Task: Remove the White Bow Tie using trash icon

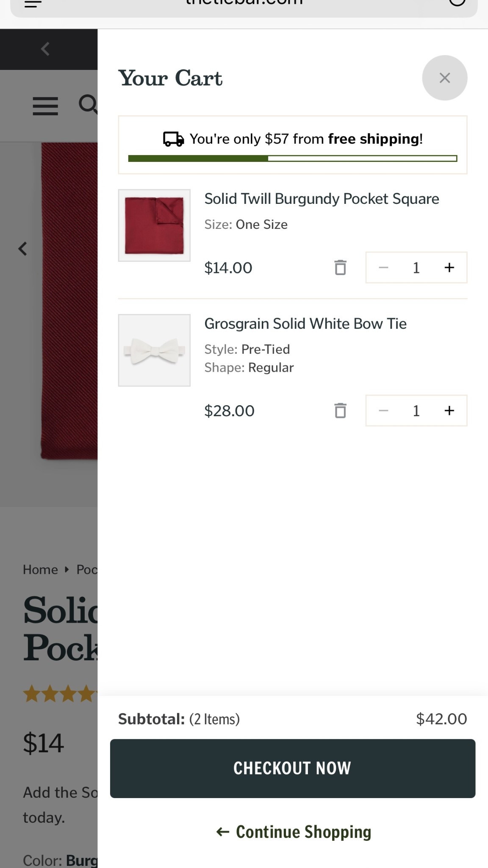Action: point(340,410)
